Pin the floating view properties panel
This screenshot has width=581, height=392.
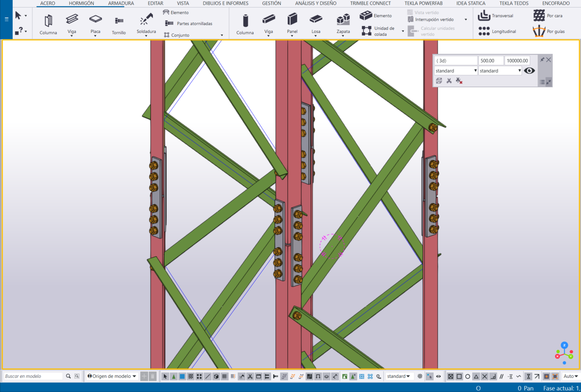coord(542,60)
